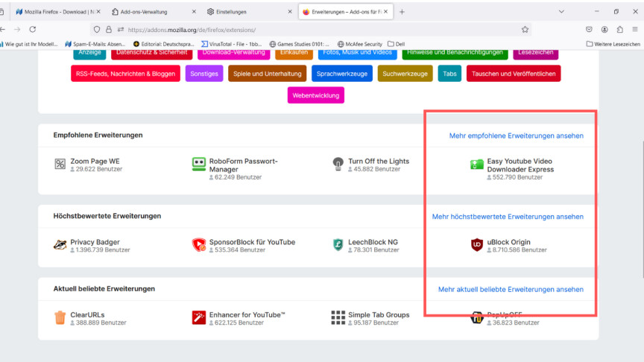This screenshot has height=362, width=644.
Task: Reload the current page
Action: coord(33,29)
